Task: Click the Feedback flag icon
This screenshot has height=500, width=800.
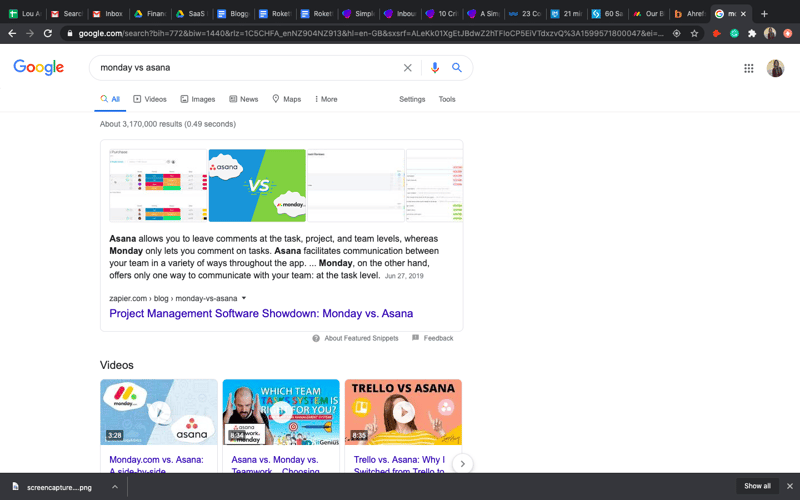Action: 415,338
